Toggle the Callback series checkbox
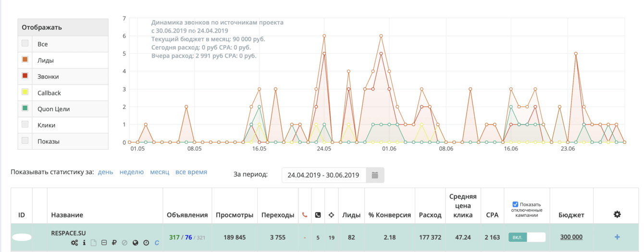This screenshot has height=252, width=644. tap(25, 93)
